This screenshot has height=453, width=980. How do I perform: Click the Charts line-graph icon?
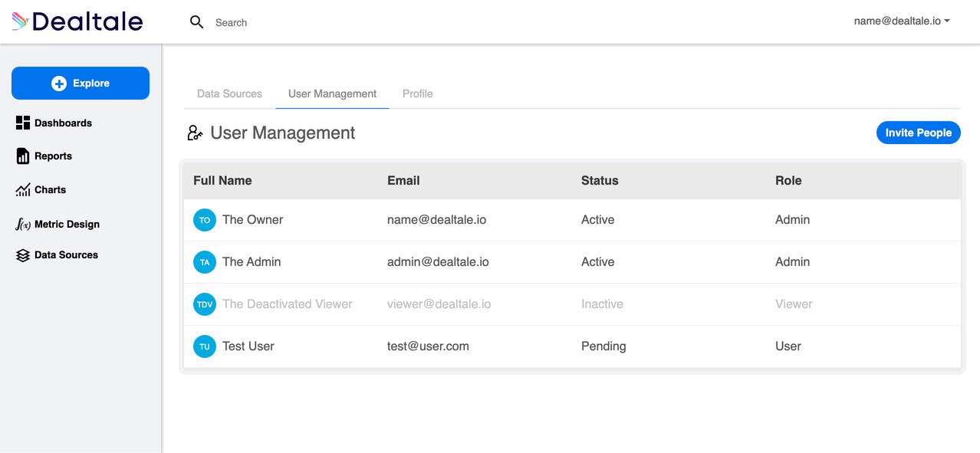[23, 190]
